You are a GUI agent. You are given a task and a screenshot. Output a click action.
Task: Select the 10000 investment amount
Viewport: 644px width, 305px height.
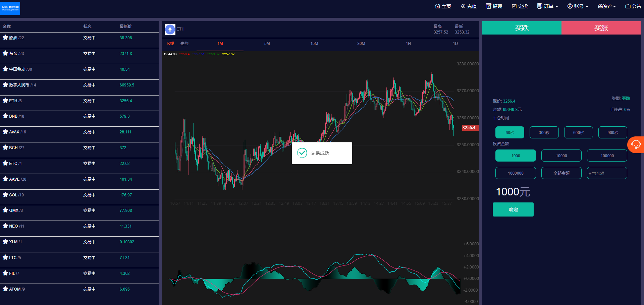(561, 156)
